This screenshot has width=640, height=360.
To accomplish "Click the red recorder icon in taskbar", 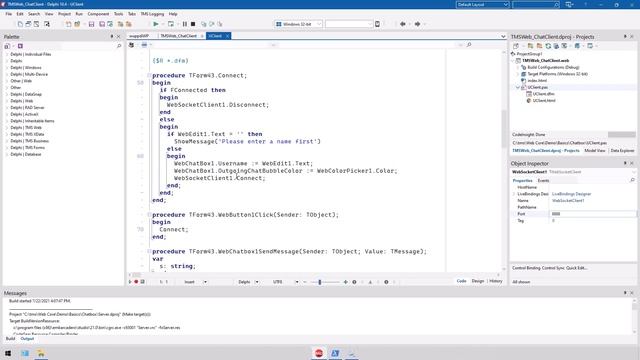I will click(319, 353).
